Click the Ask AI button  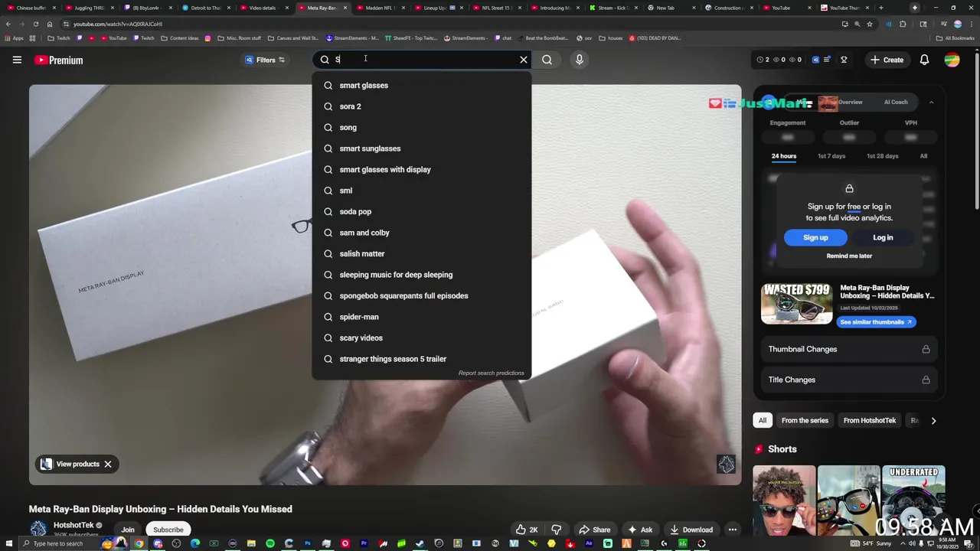click(x=640, y=530)
